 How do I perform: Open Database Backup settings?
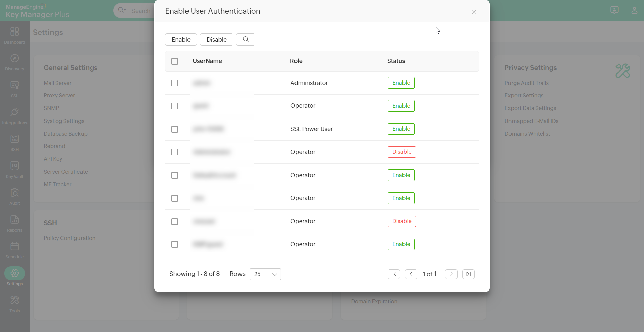65,134
